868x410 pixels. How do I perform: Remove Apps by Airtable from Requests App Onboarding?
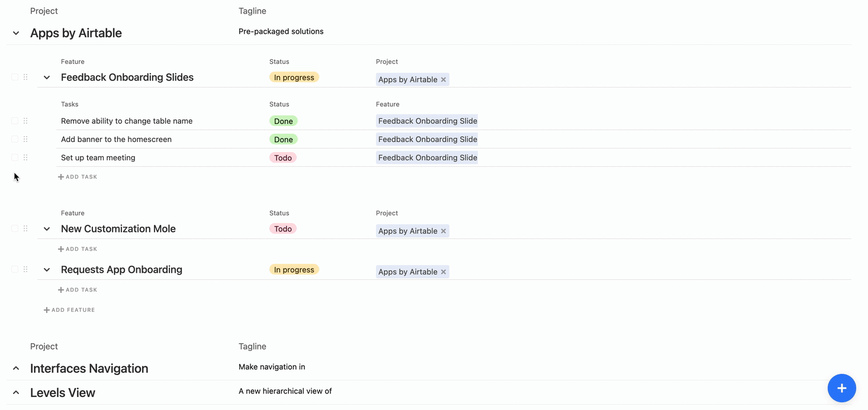pyautogui.click(x=443, y=272)
